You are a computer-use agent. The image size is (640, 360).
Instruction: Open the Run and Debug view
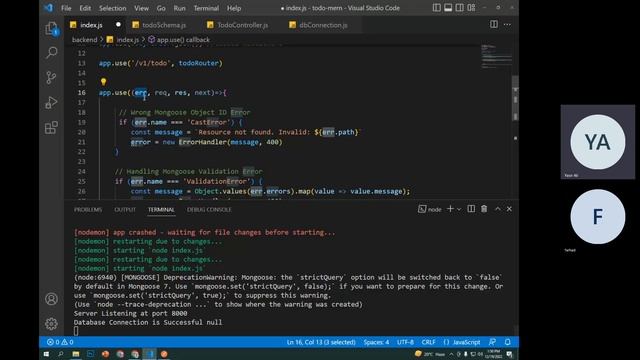pyautogui.click(x=51, y=102)
